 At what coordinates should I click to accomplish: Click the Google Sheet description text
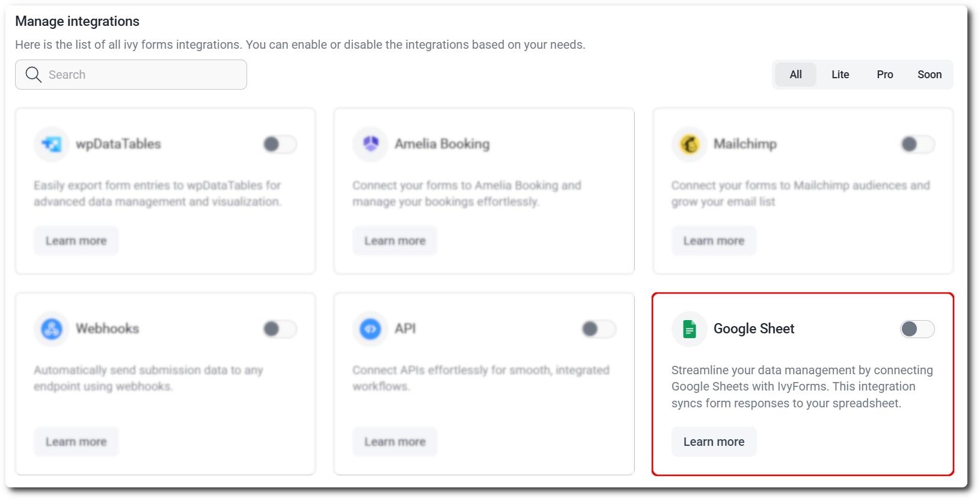802,387
